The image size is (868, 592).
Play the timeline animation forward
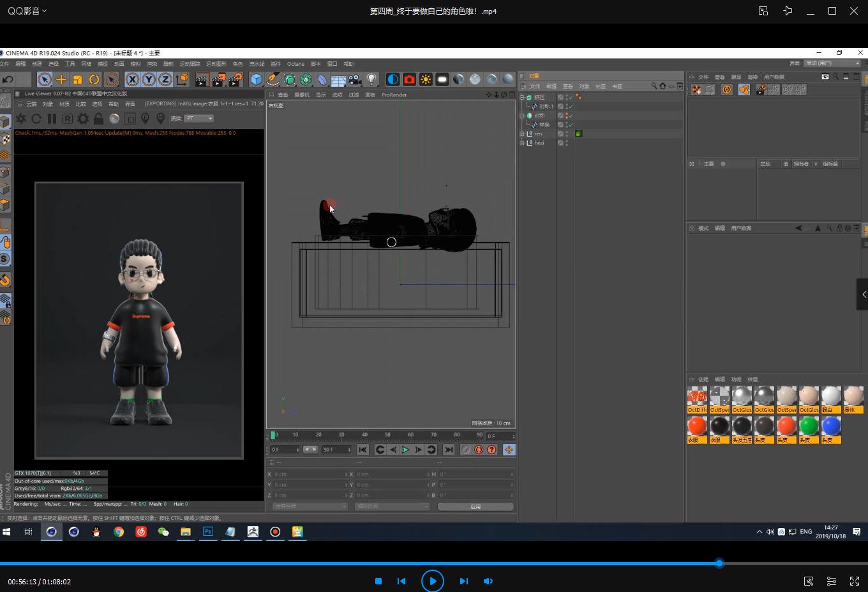pos(405,450)
